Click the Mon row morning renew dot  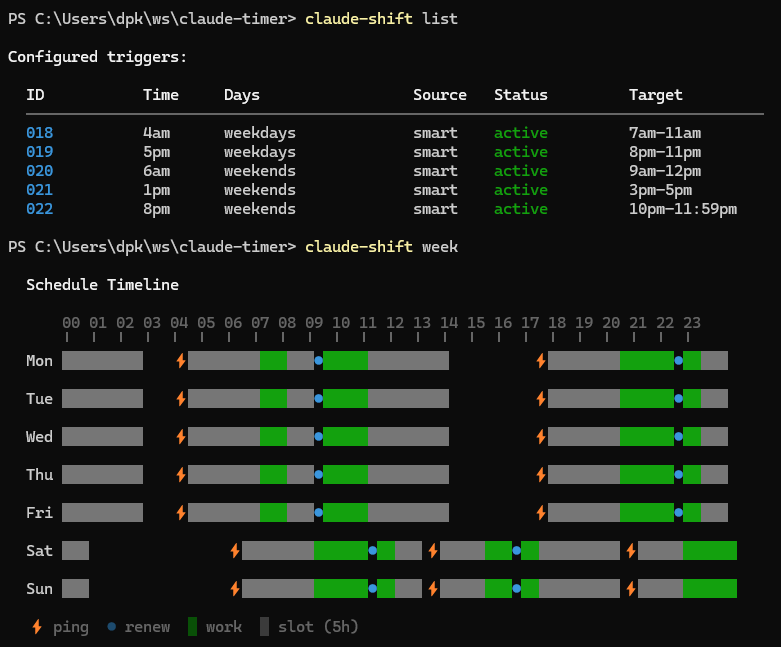pyautogui.click(x=319, y=361)
